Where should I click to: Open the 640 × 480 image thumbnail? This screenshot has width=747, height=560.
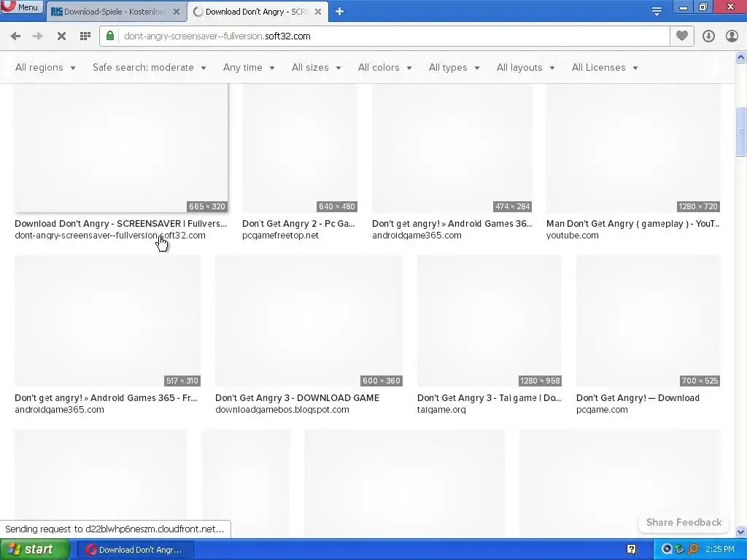click(300, 147)
